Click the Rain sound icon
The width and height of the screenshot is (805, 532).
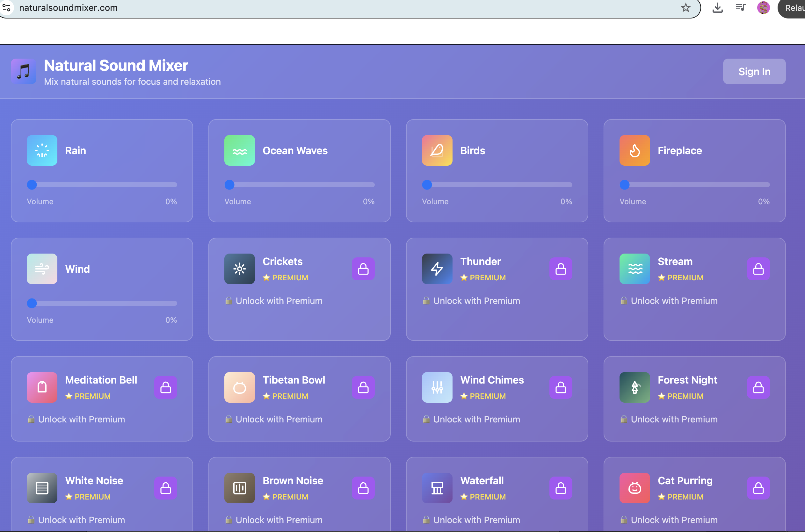click(42, 150)
